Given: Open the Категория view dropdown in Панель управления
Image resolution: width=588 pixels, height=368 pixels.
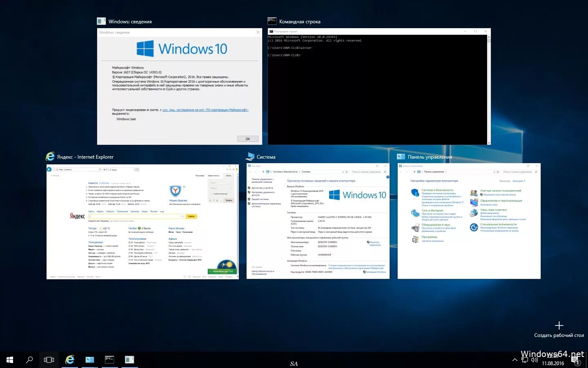Looking at the screenshot, I should 519,181.
